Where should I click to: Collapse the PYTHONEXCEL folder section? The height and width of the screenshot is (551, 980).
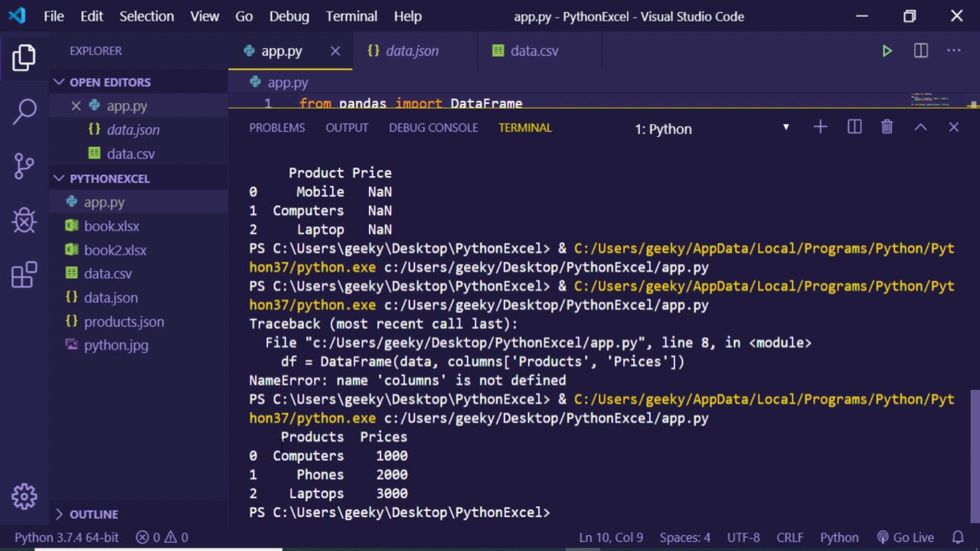(x=109, y=178)
